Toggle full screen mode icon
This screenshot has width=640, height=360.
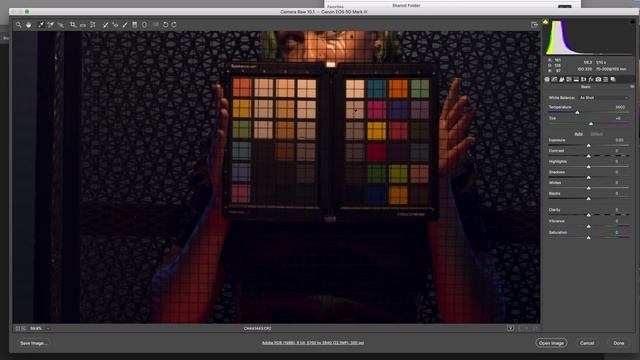534,25
